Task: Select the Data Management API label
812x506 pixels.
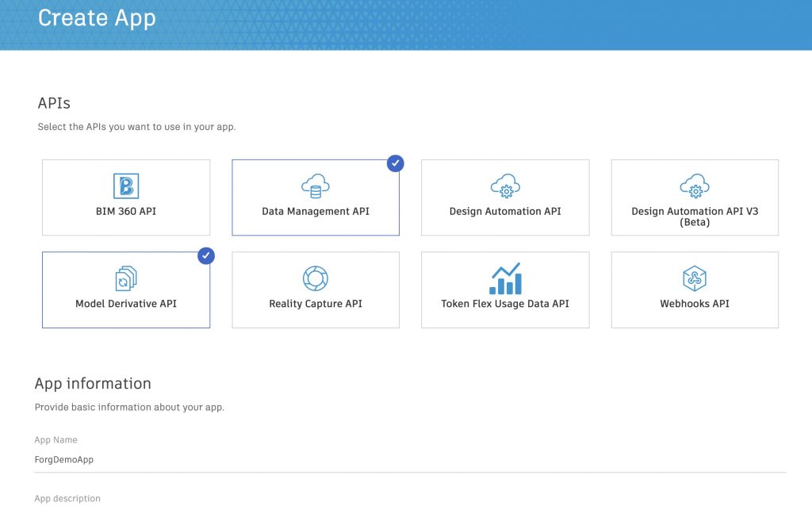Action: [x=316, y=211]
